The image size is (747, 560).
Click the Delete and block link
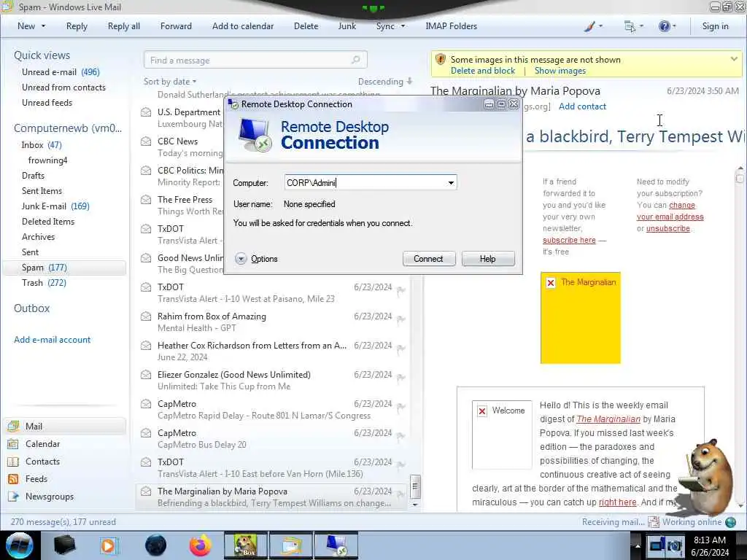tap(483, 71)
